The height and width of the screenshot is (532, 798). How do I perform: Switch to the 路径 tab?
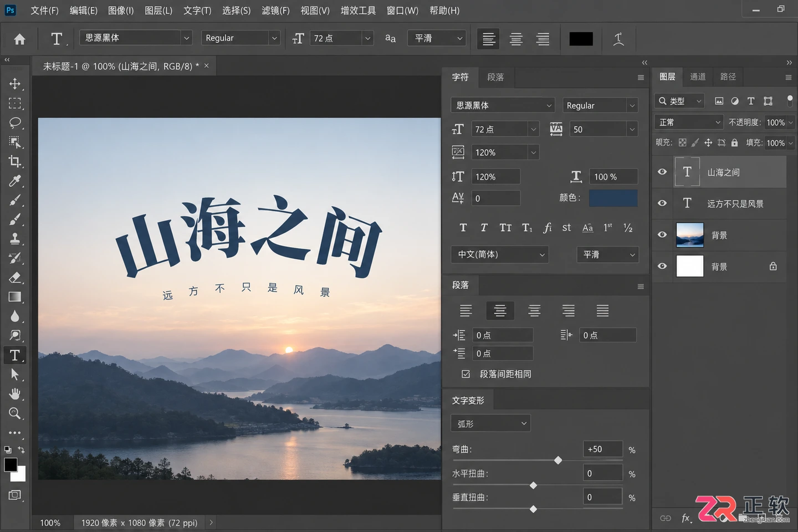(x=728, y=76)
